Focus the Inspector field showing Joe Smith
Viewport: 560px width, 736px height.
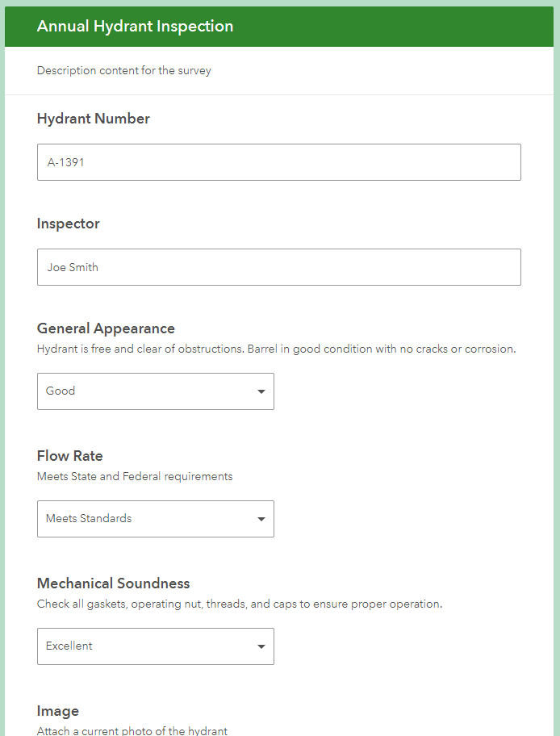click(278, 267)
